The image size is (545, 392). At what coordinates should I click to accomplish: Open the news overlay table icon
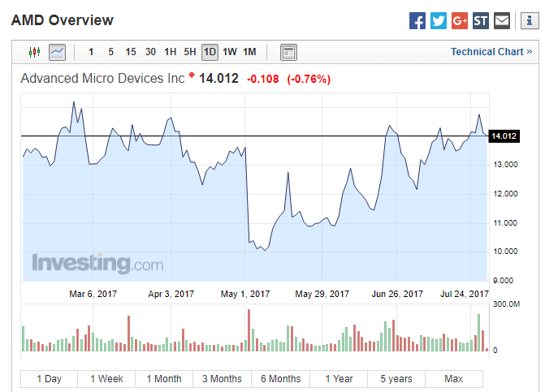tap(288, 53)
